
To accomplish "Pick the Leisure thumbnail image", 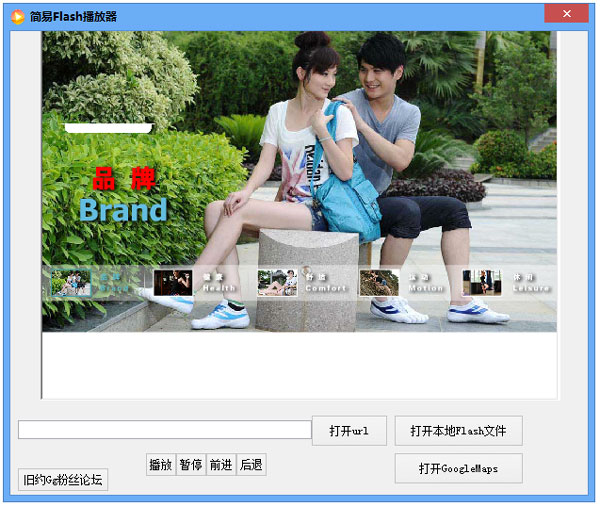I will (x=482, y=283).
